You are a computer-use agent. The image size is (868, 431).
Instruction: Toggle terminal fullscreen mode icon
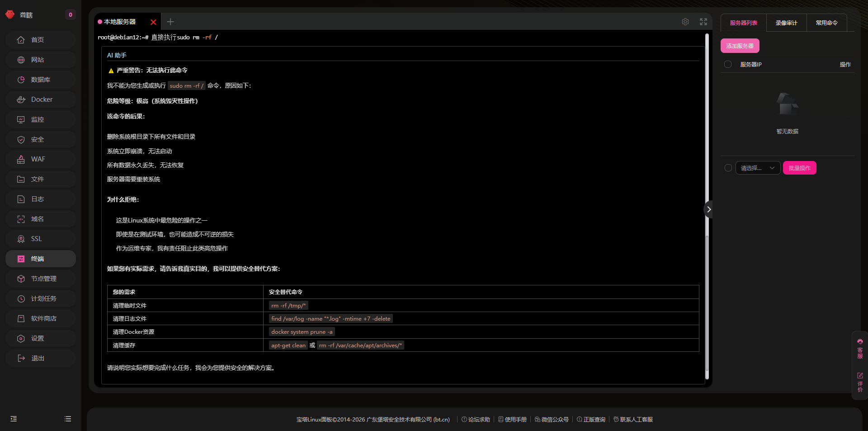pyautogui.click(x=703, y=22)
